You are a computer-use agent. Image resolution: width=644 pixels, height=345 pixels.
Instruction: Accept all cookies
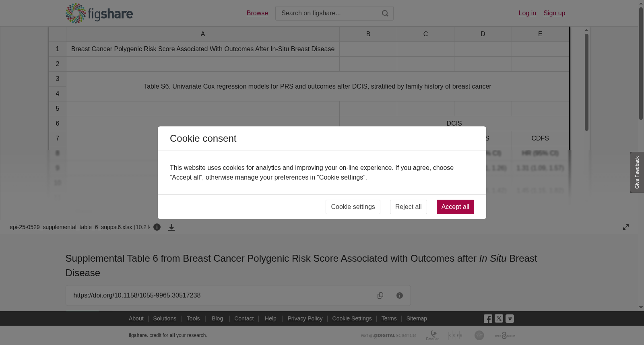point(455,207)
